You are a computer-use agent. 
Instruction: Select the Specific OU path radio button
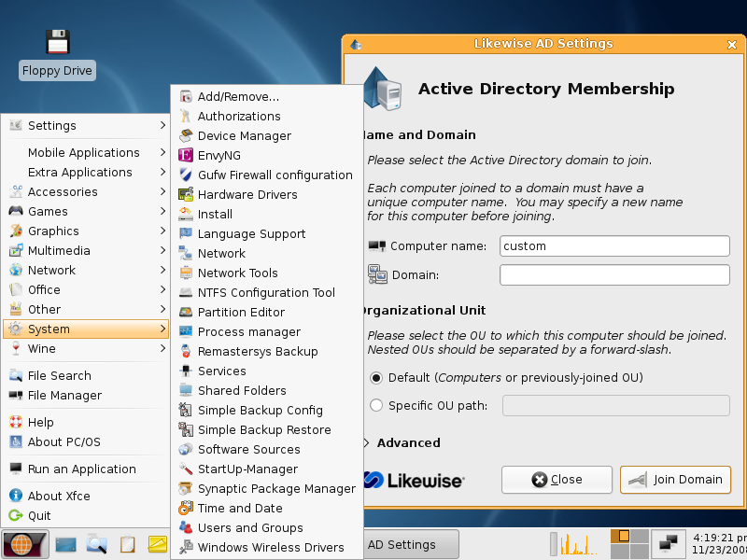coord(376,405)
